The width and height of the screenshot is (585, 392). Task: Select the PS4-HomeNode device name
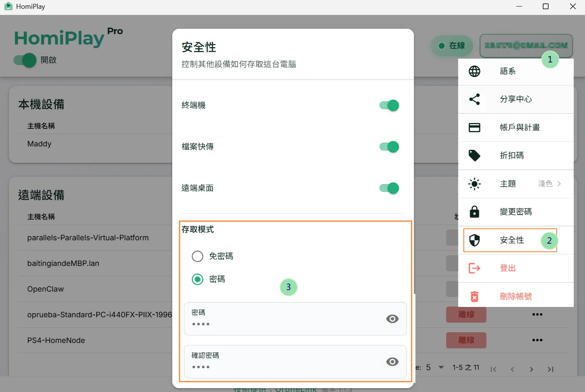[x=56, y=341]
